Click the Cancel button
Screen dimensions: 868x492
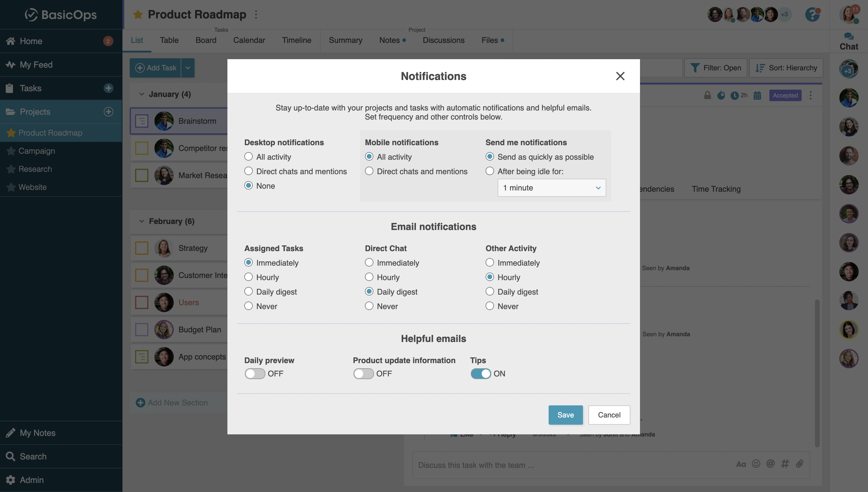tap(609, 415)
